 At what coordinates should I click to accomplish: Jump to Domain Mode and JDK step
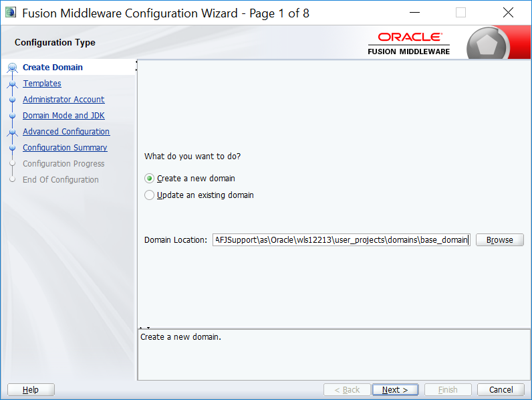click(63, 116)
